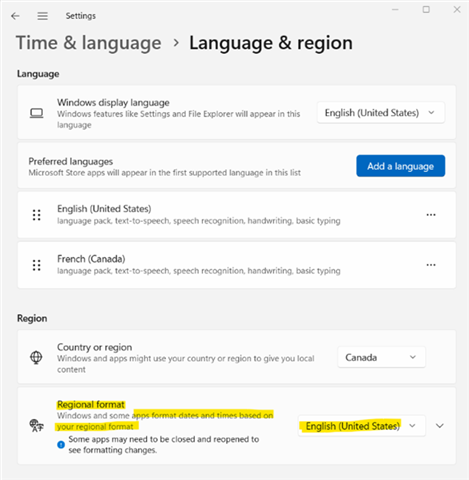Select the French (Canada) language row
The image size is (469, 480).
point(236,265)
